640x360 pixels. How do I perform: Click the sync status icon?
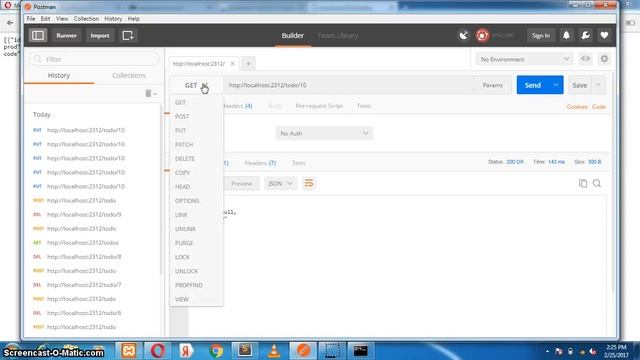pos(482,36)
